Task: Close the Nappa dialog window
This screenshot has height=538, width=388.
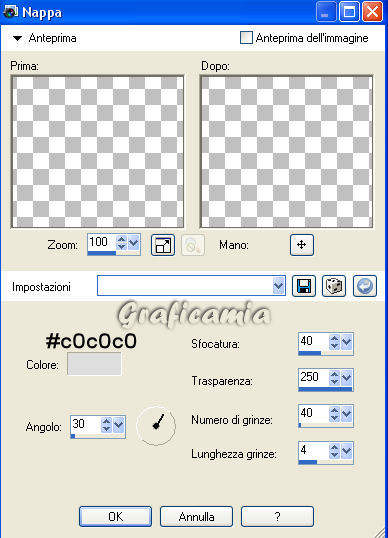Action: point(372,12)
